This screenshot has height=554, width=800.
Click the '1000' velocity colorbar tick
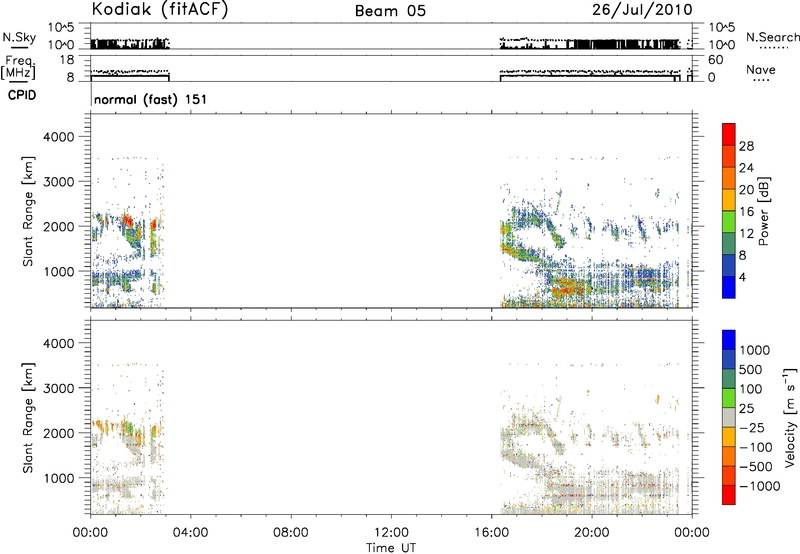click(x=755, y=350)
